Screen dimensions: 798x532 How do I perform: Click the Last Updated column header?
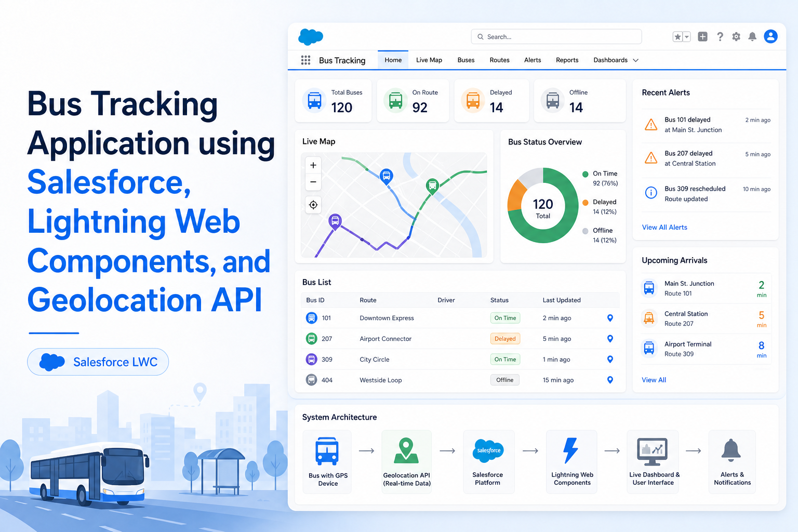pos(562,300)
